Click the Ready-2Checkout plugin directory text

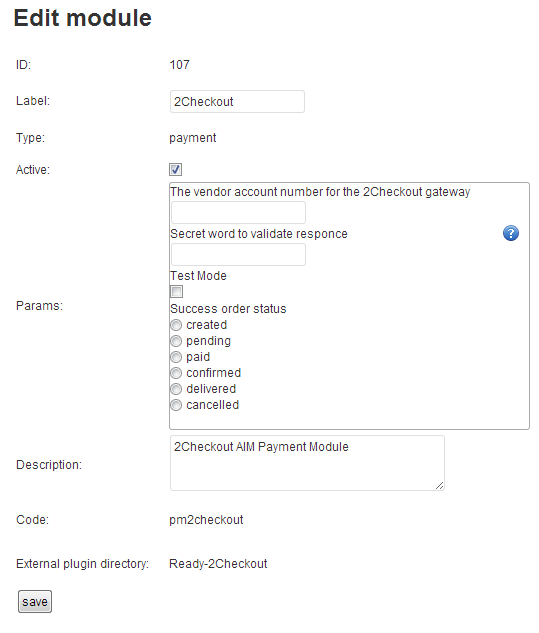(218, 564)
